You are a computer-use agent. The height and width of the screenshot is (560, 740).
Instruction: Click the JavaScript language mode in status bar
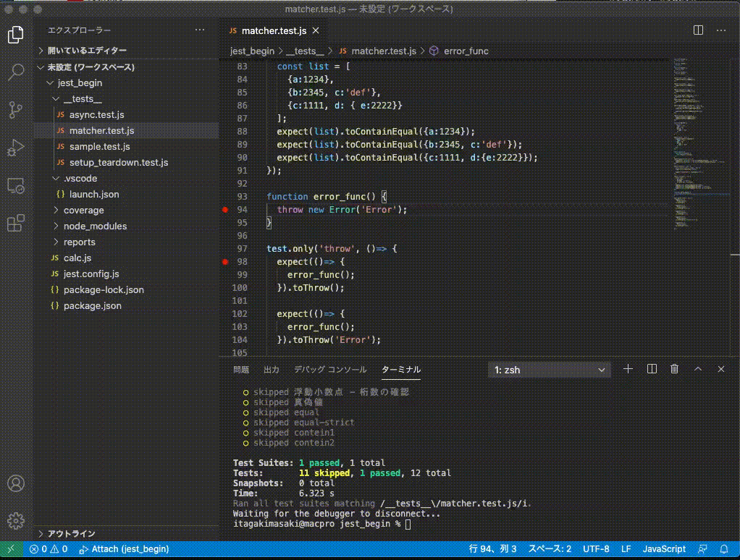[x=664, y=549]
